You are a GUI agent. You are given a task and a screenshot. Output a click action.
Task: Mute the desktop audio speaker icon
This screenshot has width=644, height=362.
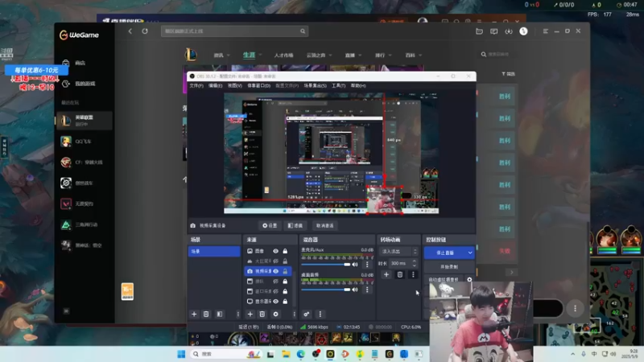click(x=355, y=290)
